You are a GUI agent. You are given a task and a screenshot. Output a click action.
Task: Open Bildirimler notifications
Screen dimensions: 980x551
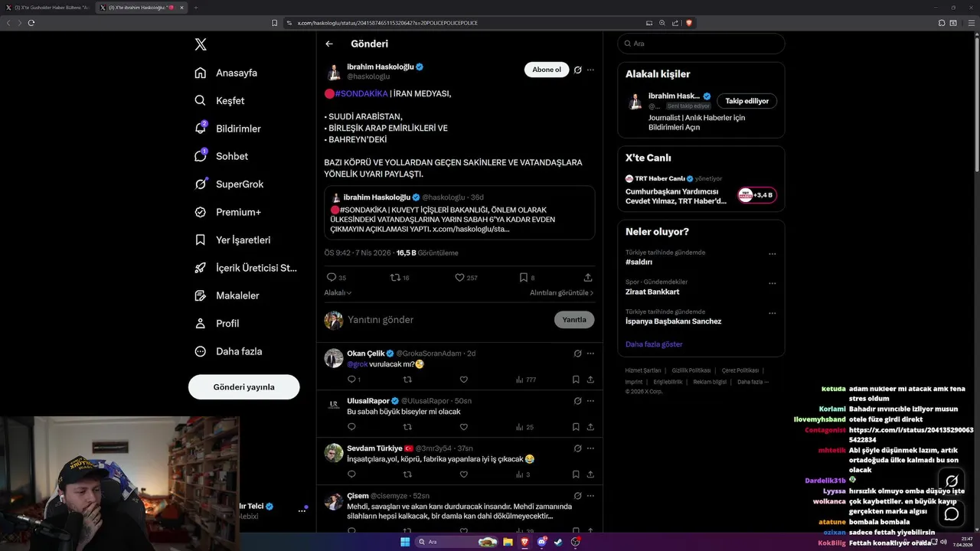[227, 129]
